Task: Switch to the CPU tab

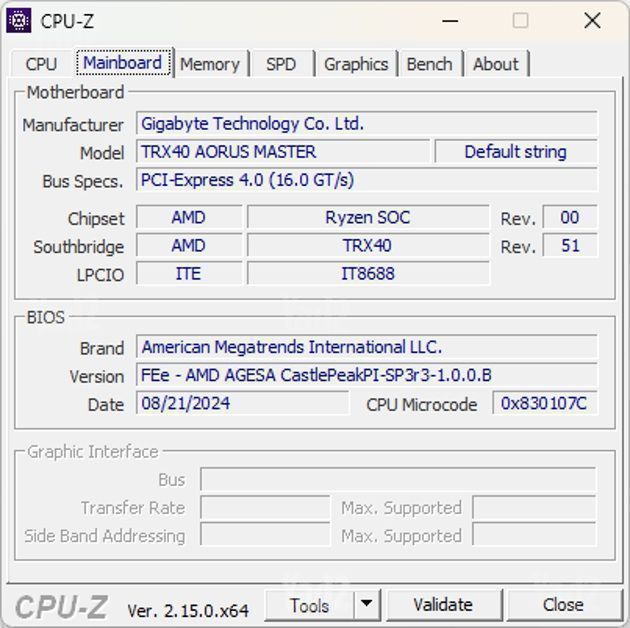Action: click(41, 64)
